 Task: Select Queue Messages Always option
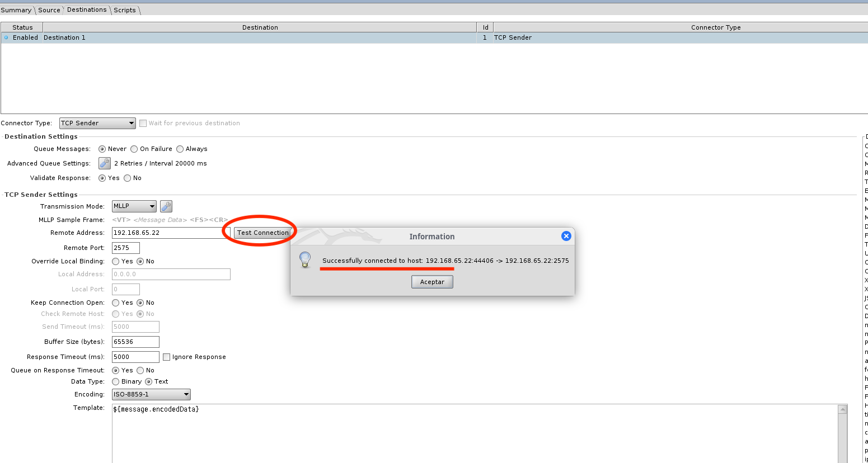[180, 149]
